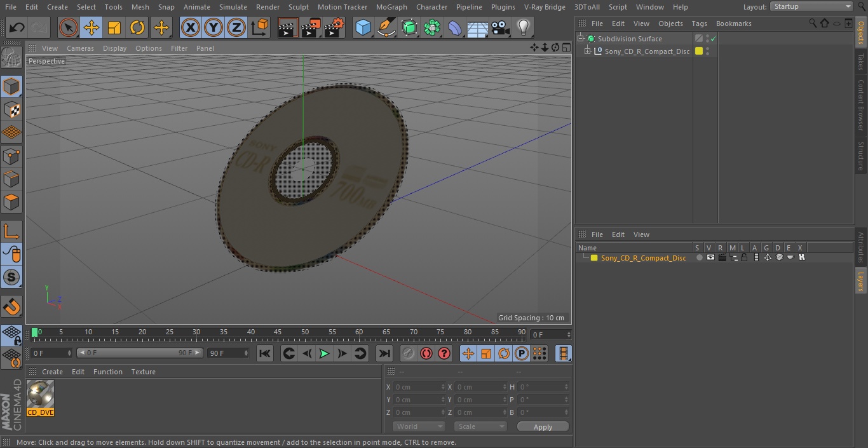The image size is (868, 448).
Task: Toggle Y axis lock
Action: click(214, 28)
